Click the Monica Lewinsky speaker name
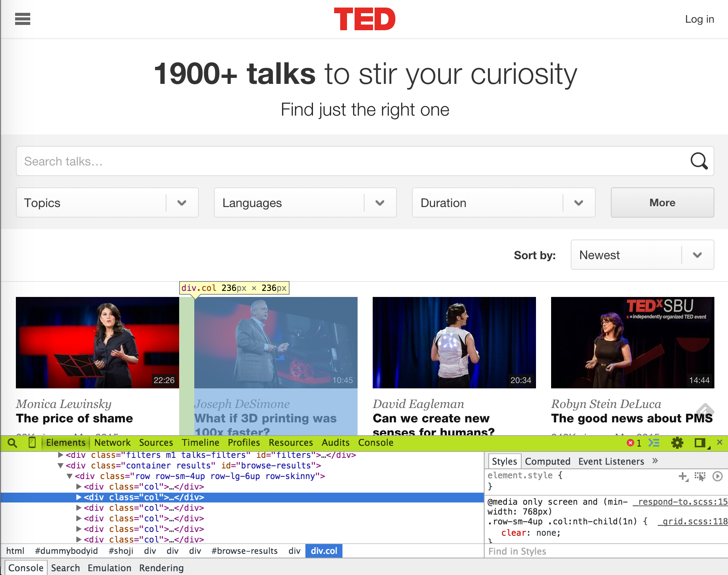Viewport: 728px width, 575px height. 64,404
